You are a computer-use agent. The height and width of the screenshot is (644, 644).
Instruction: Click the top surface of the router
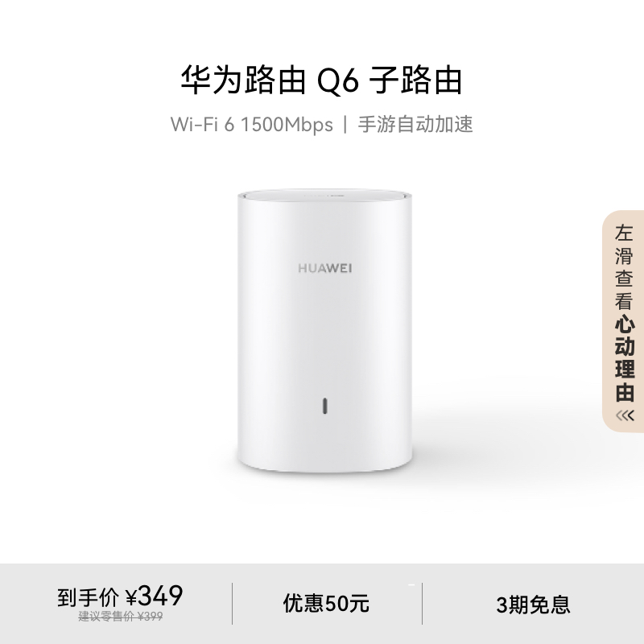[325, 195]
